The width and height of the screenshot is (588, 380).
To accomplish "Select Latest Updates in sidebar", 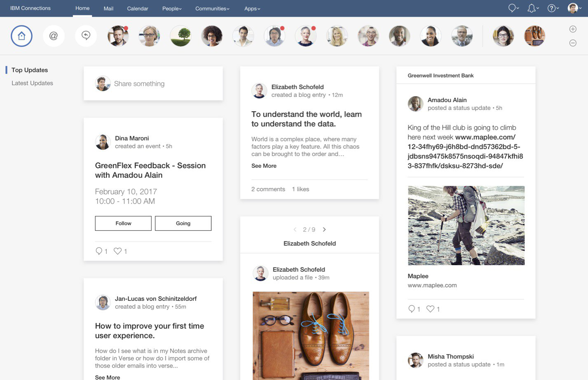I will click(x=32, y=83).
